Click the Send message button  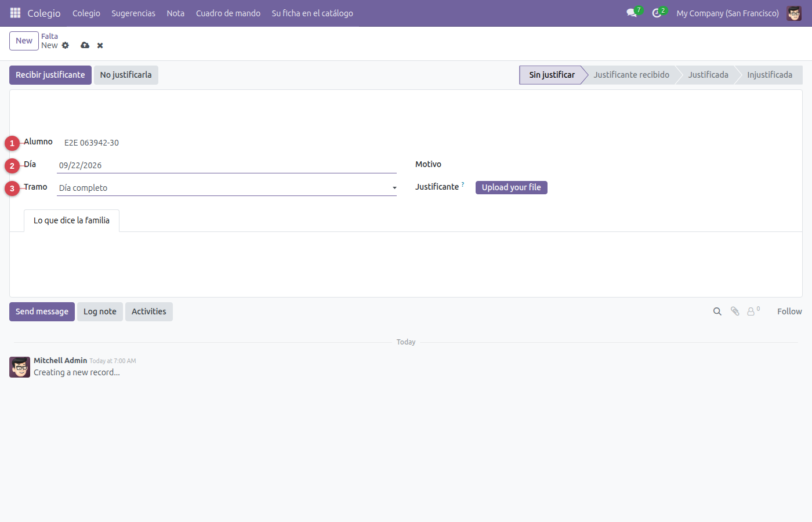(x=42, y=311)
